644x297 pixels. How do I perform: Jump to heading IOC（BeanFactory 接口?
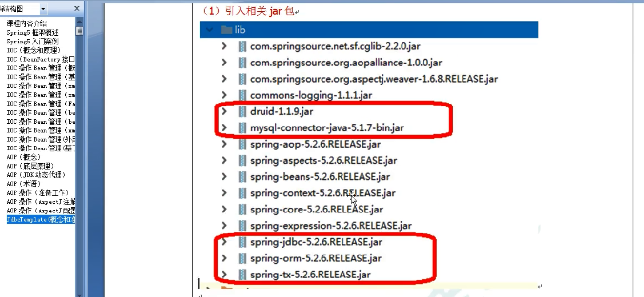[x=40, y=59]
